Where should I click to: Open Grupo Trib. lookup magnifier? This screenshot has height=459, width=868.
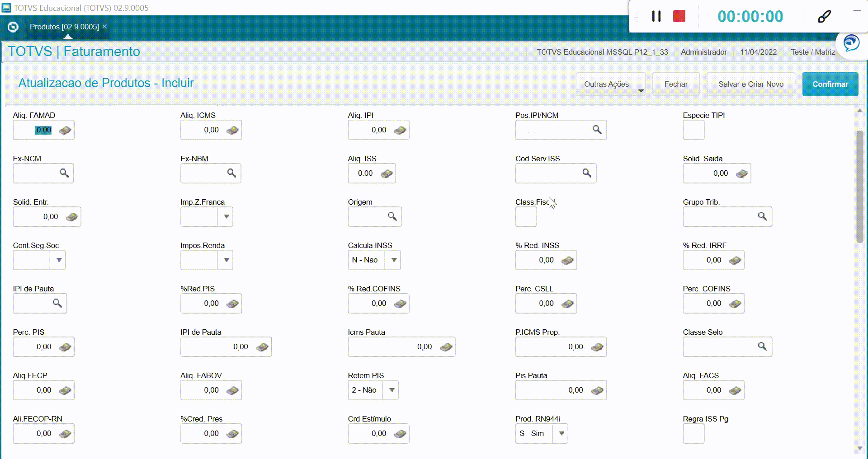coord(762,217)
